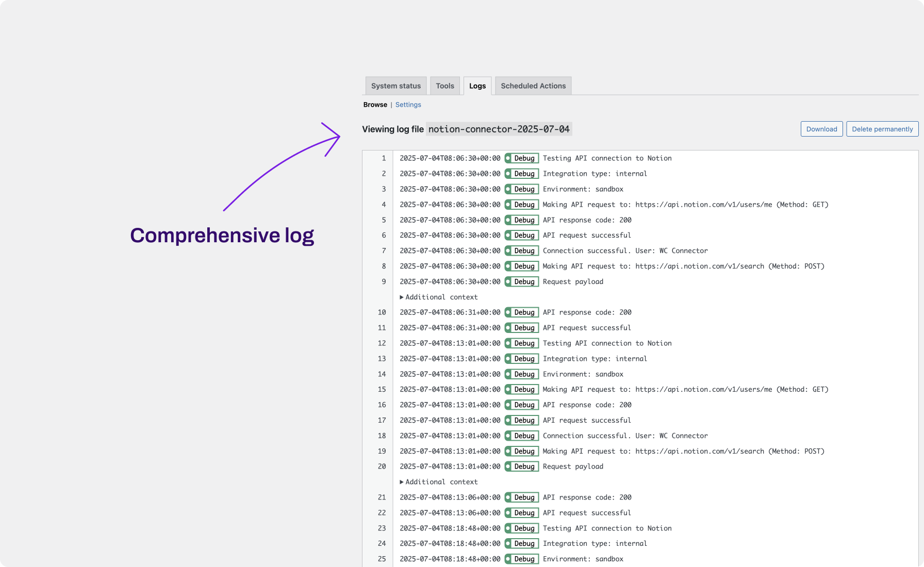The image size is (924, 567).
Task: Click the Browse link
Action: (375, 105)
